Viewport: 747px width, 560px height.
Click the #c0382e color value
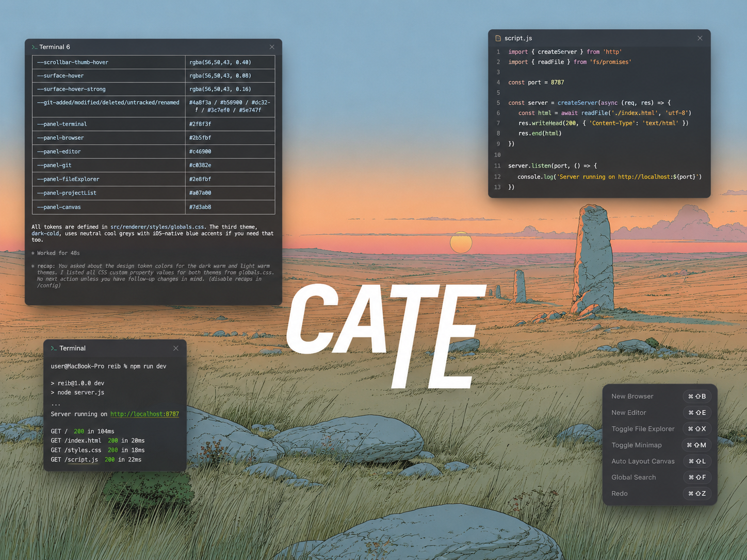click(200, 166)
